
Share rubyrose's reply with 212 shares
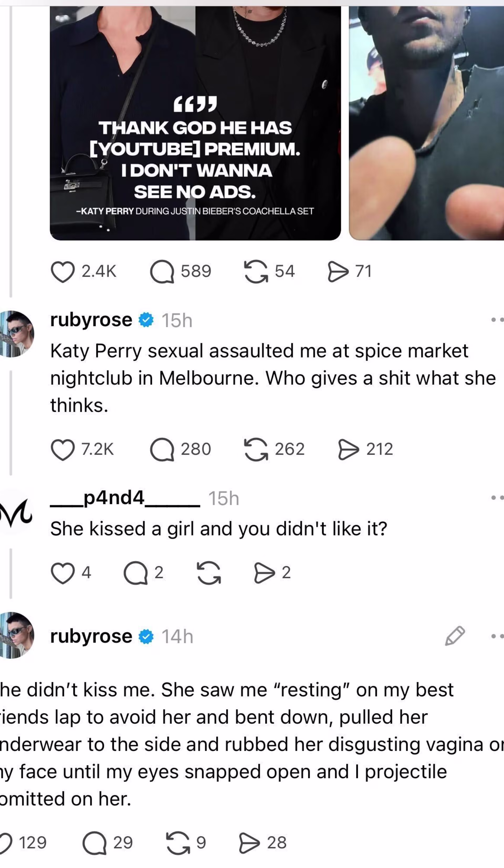click(349, 450)
